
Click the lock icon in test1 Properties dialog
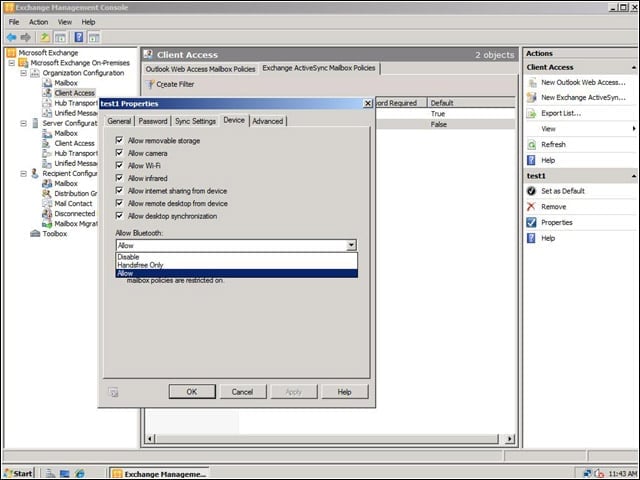(x=113, y=392)
